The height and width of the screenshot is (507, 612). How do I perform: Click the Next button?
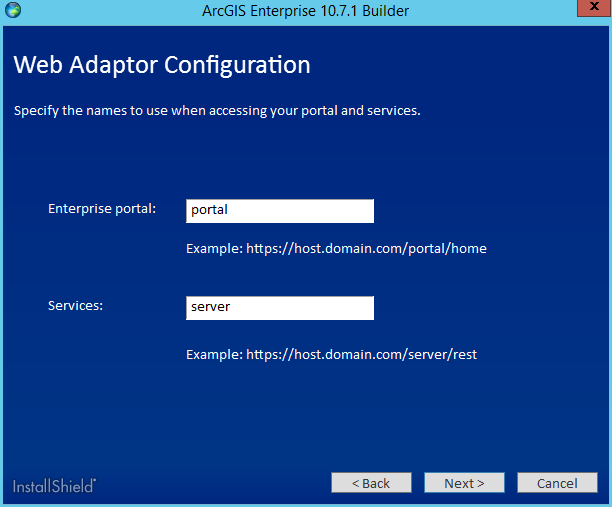coord(464,483)
